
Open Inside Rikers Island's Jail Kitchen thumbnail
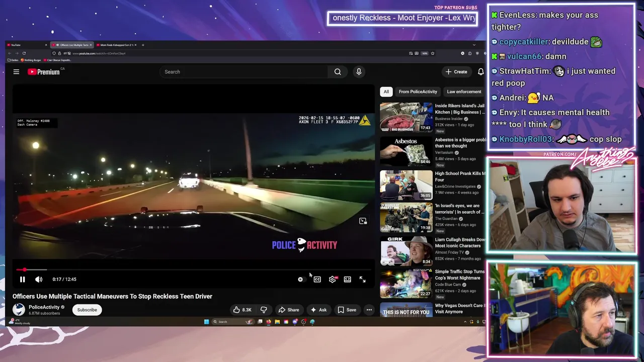406,117
